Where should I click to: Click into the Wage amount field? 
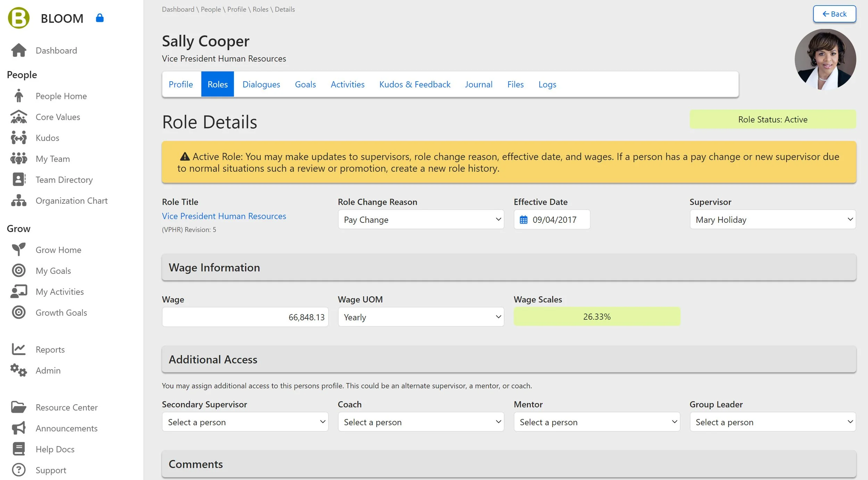(x=245, y=317)
